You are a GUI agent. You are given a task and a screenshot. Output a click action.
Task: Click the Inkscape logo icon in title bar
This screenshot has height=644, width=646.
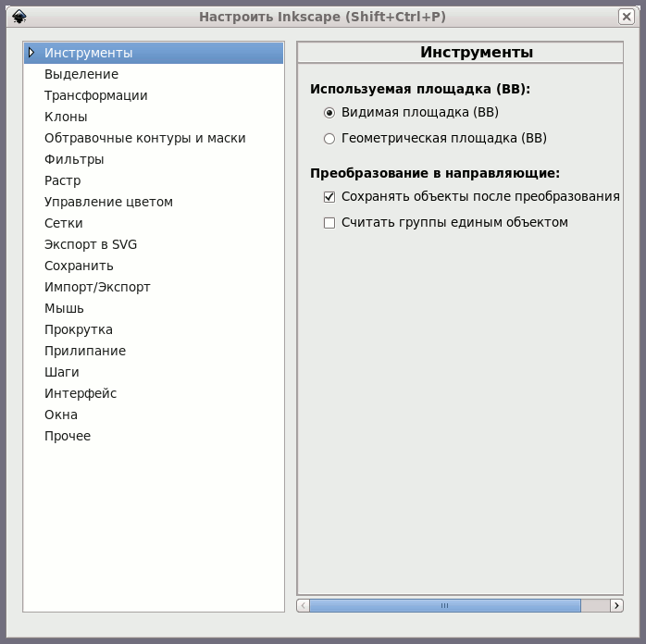click(x=19, y=17)
